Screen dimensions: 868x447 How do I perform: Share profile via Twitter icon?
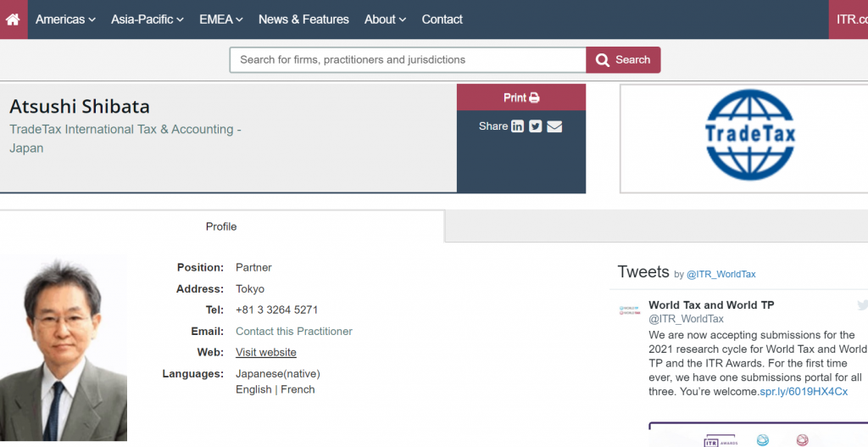click(536, 126)
